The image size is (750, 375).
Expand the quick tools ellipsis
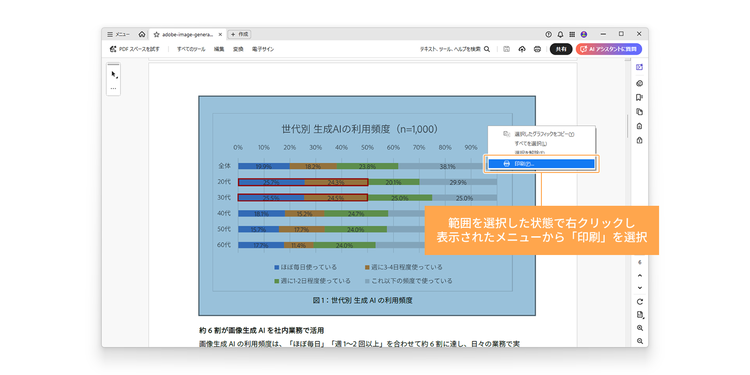(x=113, y=88)
